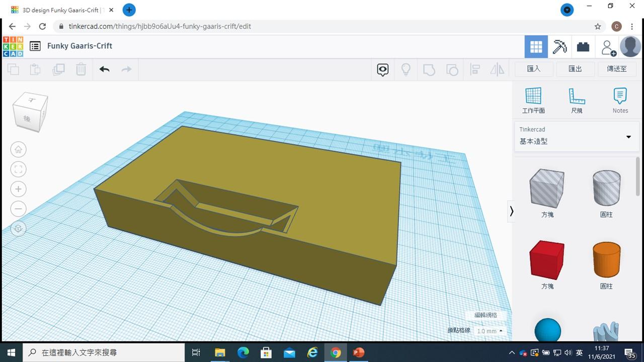Screen dimensions: 644x362
Task: Click the 匯出 export button
Action: [575, 69]
